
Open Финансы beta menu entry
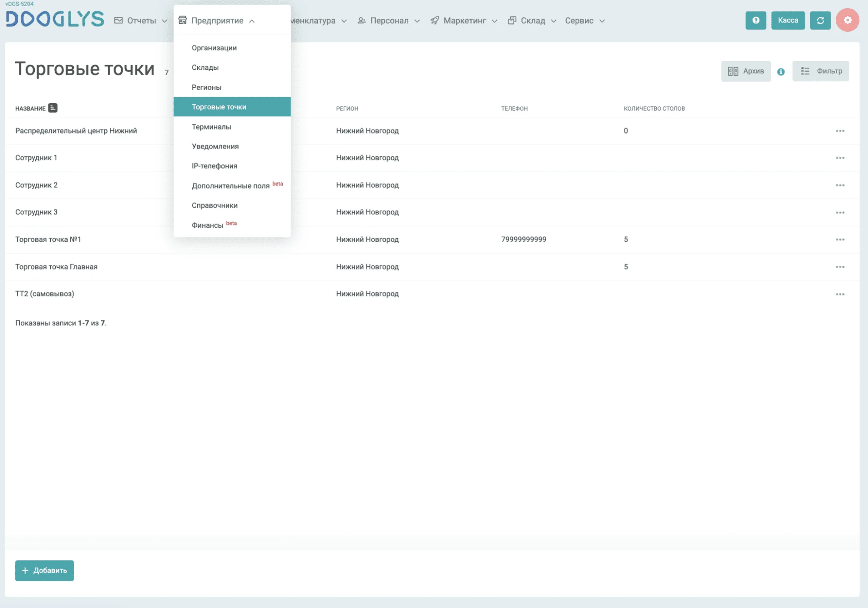pos(232,225)
